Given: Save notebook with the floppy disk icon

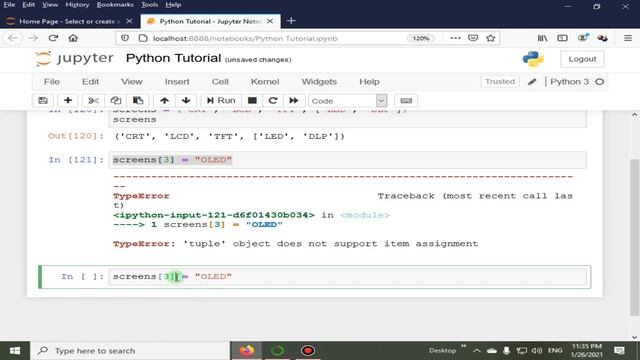Looking at the screenshot, I should 43,100.
